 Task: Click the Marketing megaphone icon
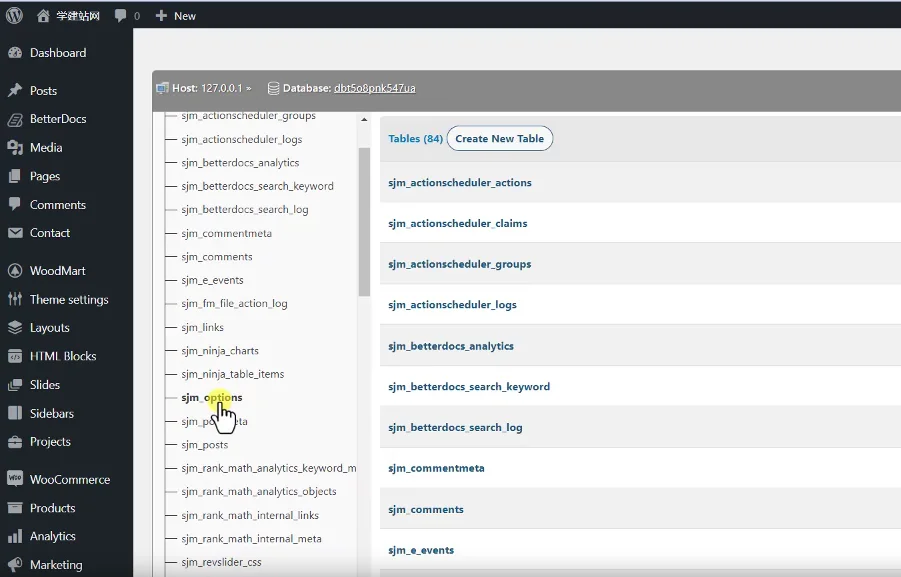pos(15,564)
